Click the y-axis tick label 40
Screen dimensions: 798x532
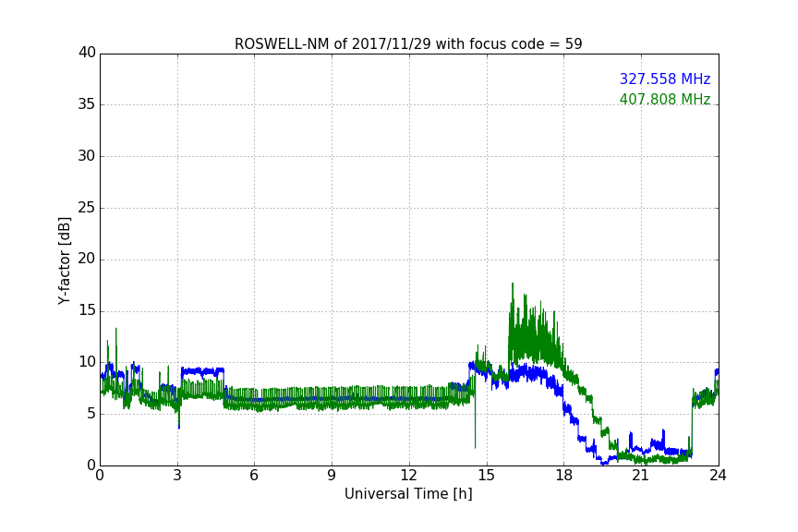point(87,53)
